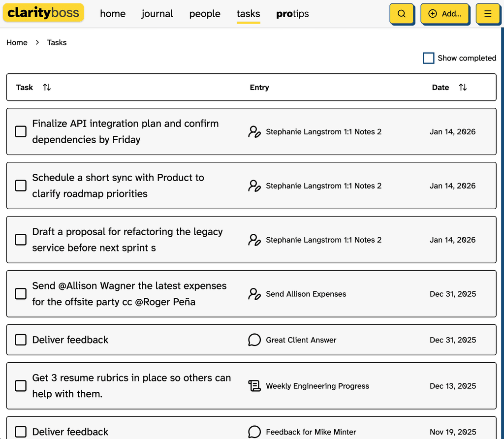Check off the API integration plan task

(x=20, y=131)
